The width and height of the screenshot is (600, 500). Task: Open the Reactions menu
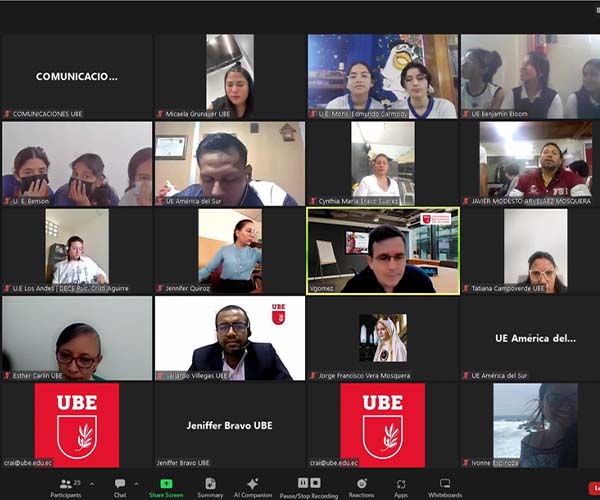pos(361,488)
